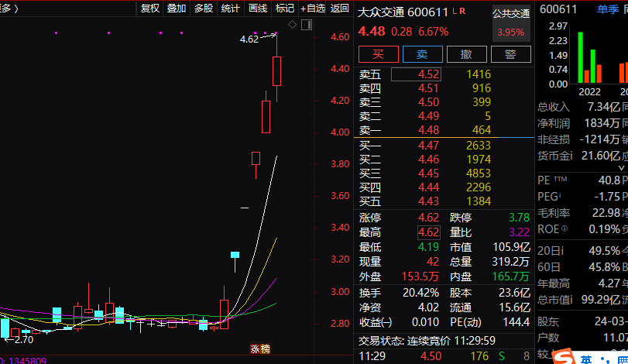
Task: Open the 公共交通 sector tag
Action: point(511,14)
